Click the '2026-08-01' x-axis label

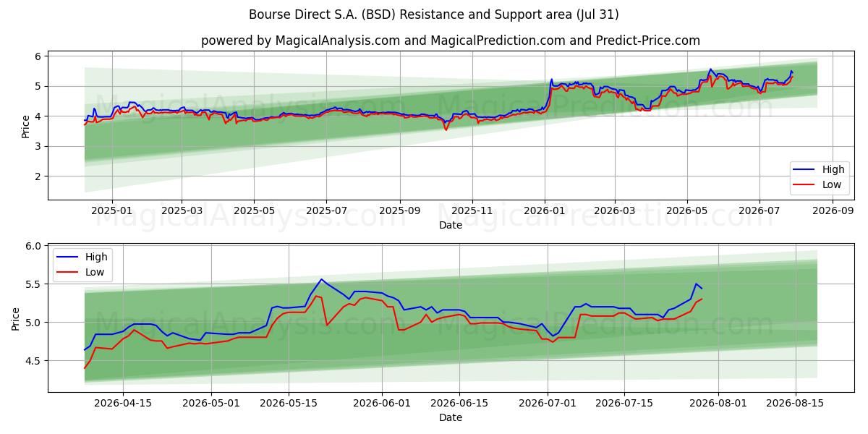tap(719, 403)
